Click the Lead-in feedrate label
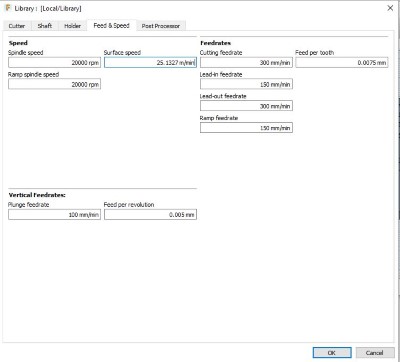Image resolution: width=400 pixels, height=362 pixels. tap(221, 74)
